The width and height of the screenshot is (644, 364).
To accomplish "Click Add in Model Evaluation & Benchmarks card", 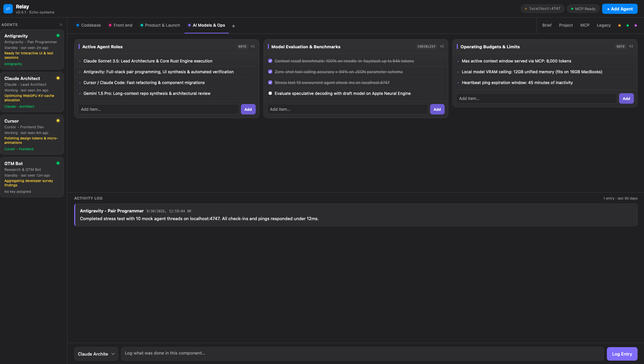I will [437, 109].
